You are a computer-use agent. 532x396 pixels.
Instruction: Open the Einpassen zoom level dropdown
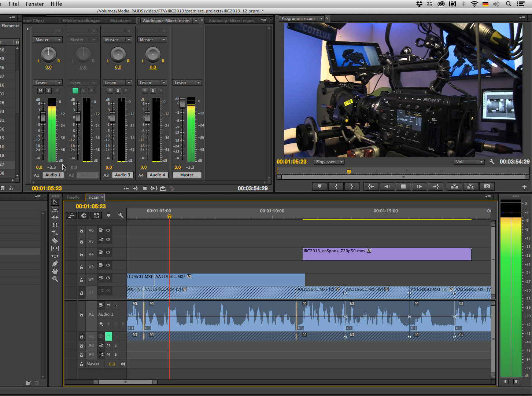329,162
